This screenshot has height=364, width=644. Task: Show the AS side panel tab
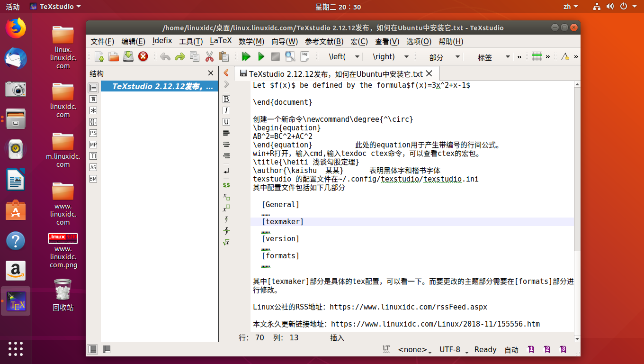click(93, 167)
